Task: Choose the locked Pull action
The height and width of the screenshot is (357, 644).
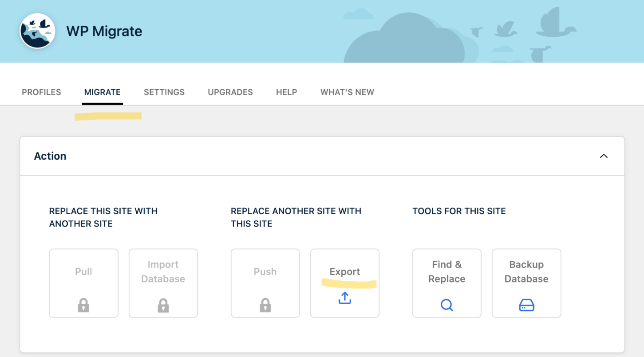Action: tap(83, 283)
